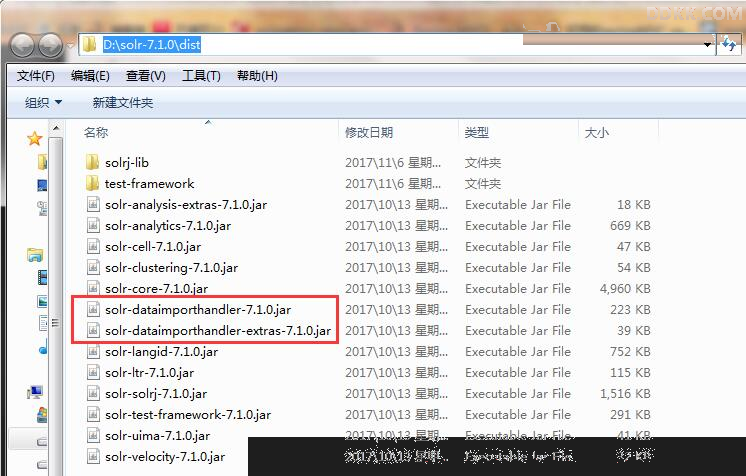The image size is (746, 476).
Task: Click the solr-analytics-7.1.0.jar file icon
Action: coord(93,225)
